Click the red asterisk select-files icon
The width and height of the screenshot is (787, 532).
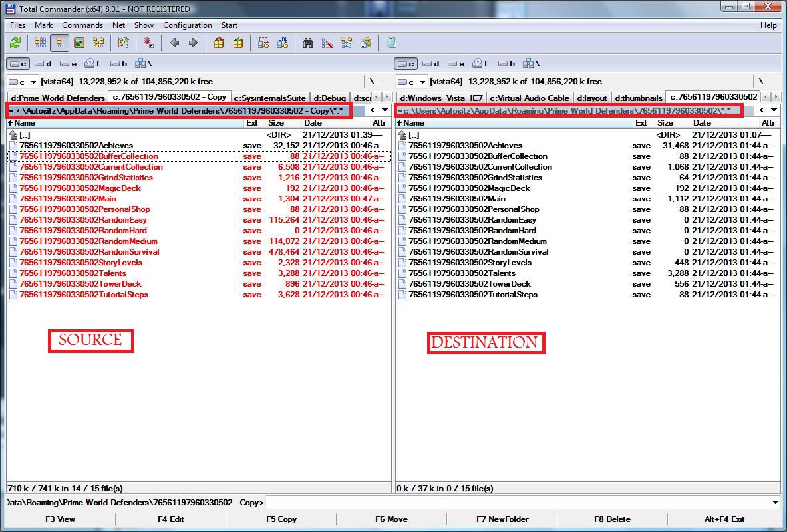click(x=148, y=43)
